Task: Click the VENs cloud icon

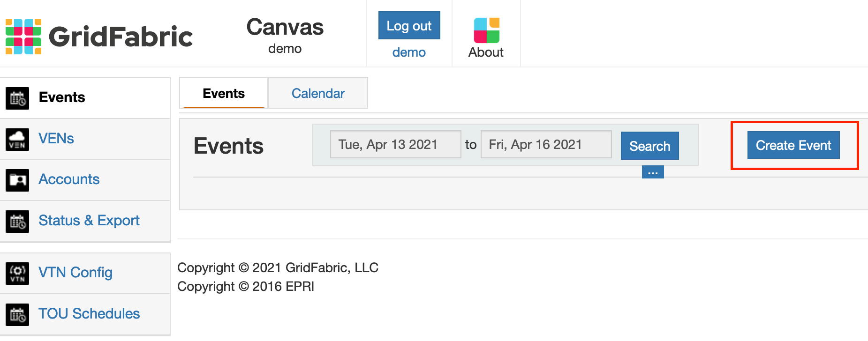Action: pyautogui.click(x=17, y=139)
